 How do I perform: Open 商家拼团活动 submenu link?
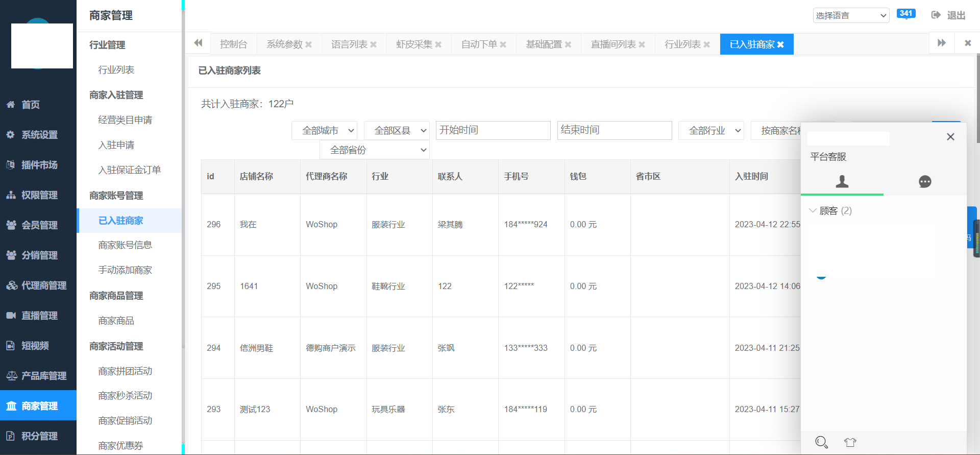click(125, 371)
